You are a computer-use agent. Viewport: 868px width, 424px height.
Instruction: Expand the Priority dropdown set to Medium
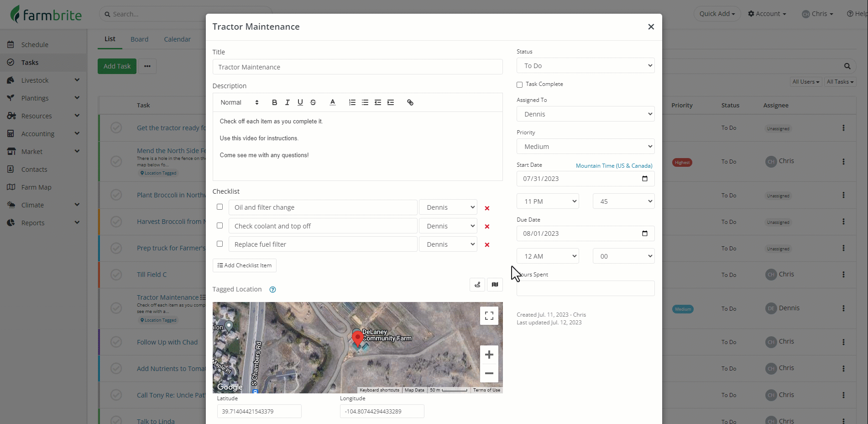coord(585,147)
